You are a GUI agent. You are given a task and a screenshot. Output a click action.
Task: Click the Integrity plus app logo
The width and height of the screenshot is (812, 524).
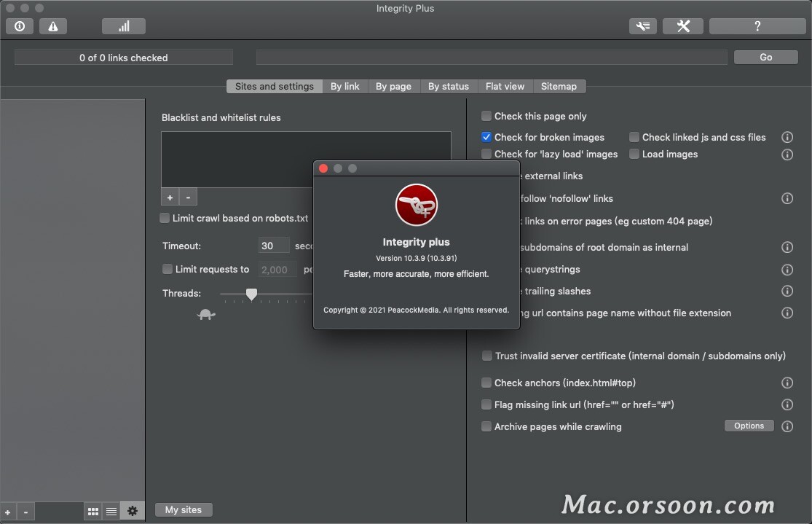[417, 205]
